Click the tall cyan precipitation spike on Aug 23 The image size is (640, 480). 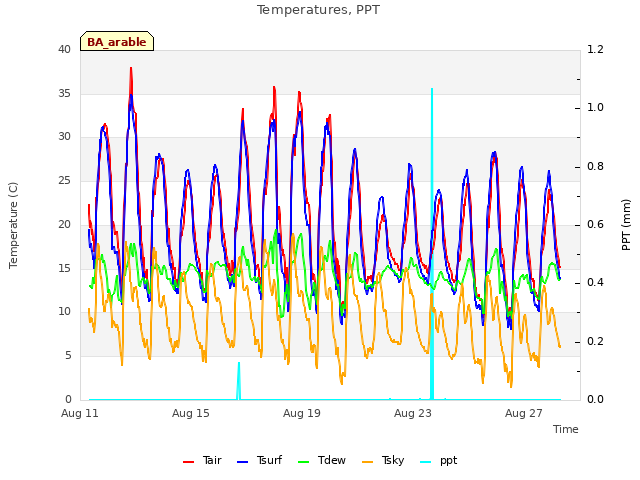click(x=432, y=244)
